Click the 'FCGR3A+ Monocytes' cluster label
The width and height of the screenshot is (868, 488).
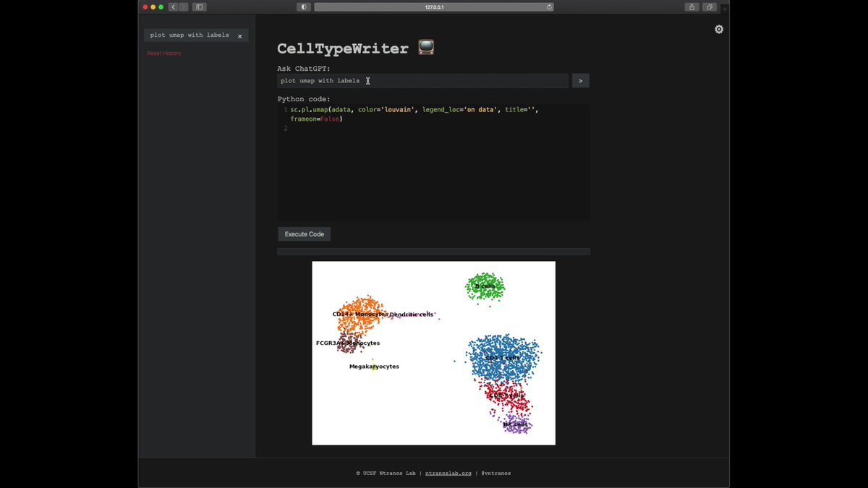[x=348, y=343]
